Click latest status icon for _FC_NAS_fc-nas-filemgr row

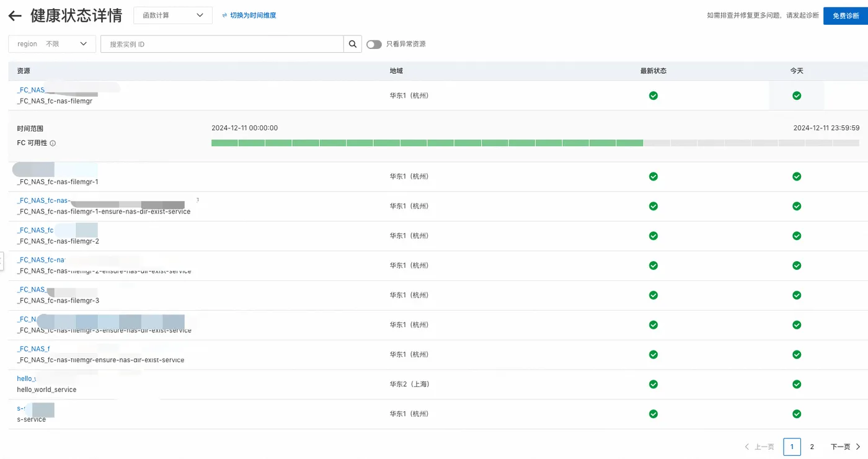(653, 96)
